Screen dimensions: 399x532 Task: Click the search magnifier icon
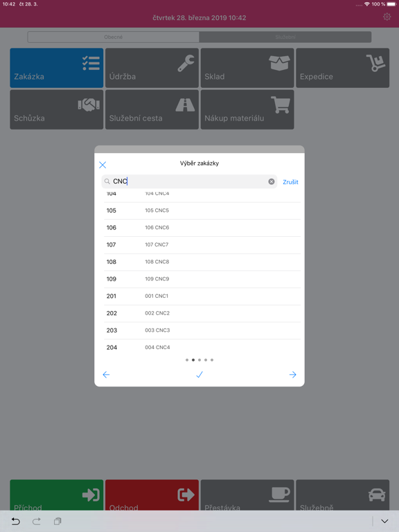[107, 181]
